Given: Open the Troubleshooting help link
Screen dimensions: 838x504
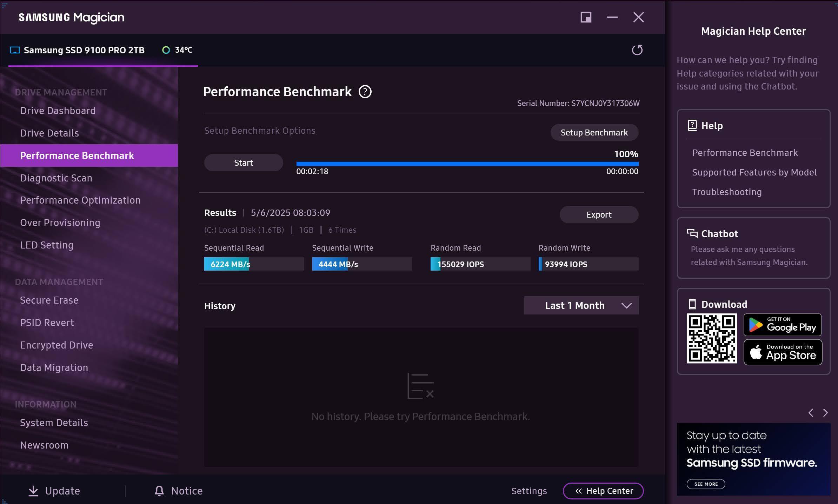Looking at the screenshot, I should pyautogui.click(x=727, y=192).
